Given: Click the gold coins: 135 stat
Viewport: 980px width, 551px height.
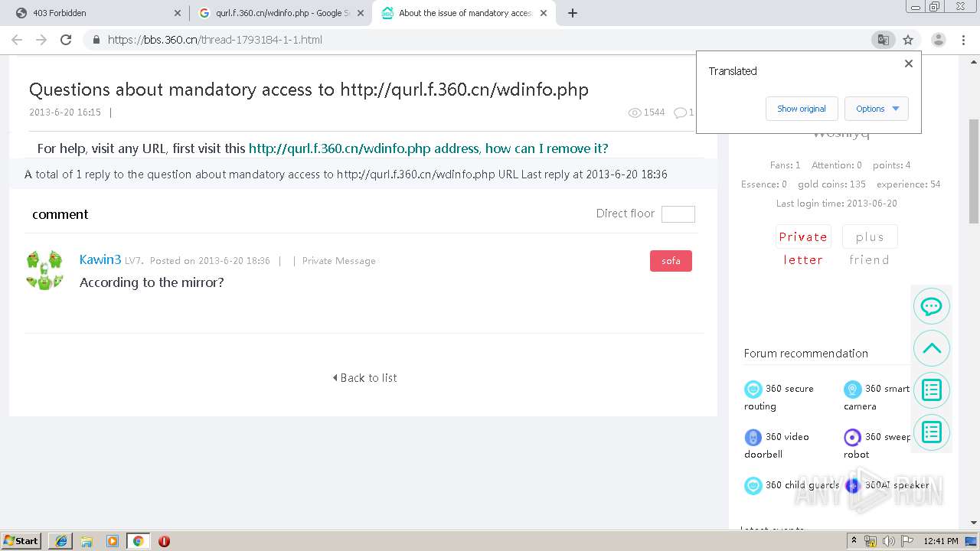Looking at the screenshot, I should point(832,184).
